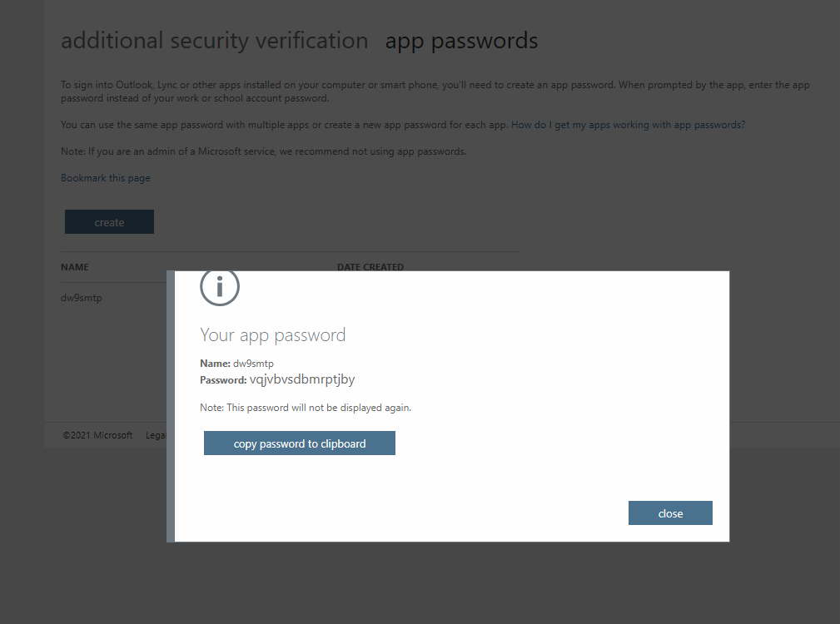Viewport: 840px width, 624px height.
Task: Click the dw9smtp name value in dialog
Action: 254,364
